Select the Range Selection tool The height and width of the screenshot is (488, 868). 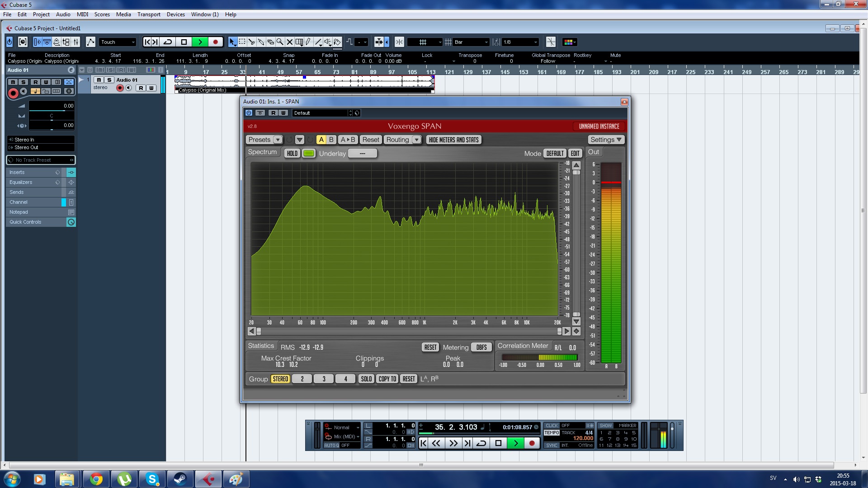242,42
